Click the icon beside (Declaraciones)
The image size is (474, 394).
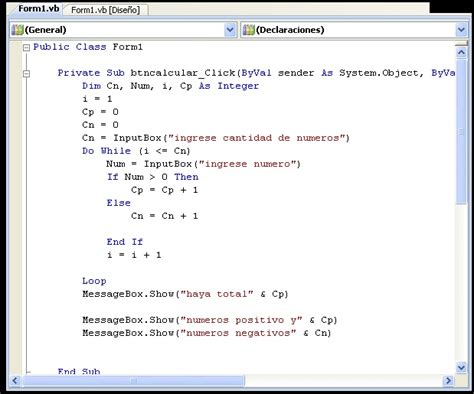pos(249,30)
